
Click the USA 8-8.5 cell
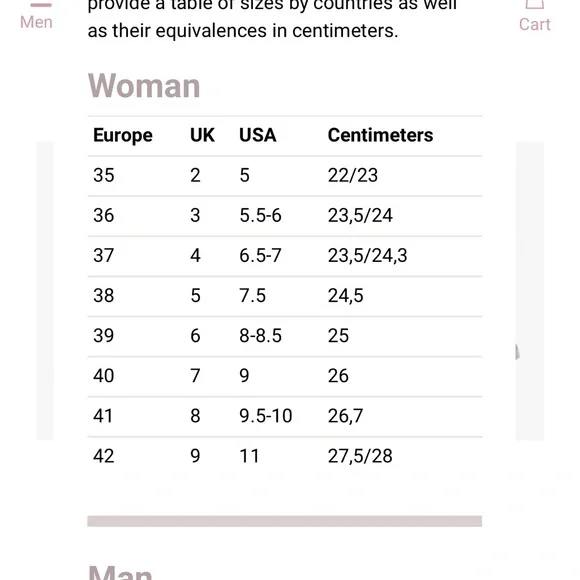(x=260, y=336)
